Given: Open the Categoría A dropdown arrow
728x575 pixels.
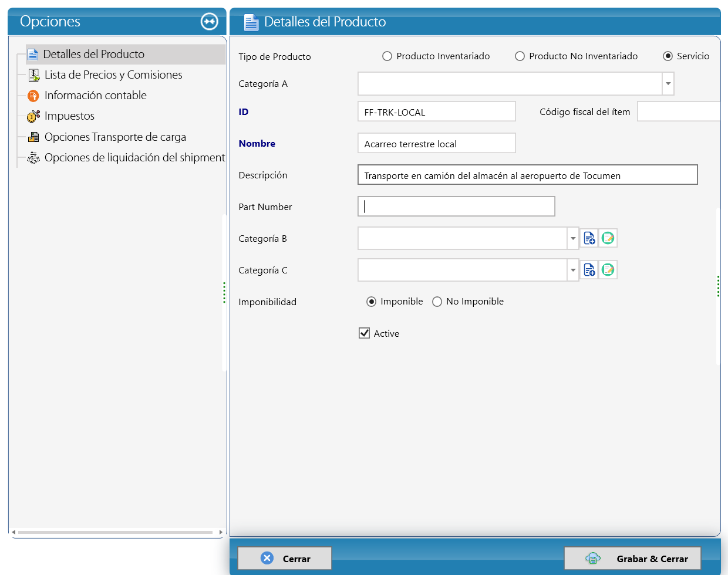Looking at the screenshot, I should 668,84.
